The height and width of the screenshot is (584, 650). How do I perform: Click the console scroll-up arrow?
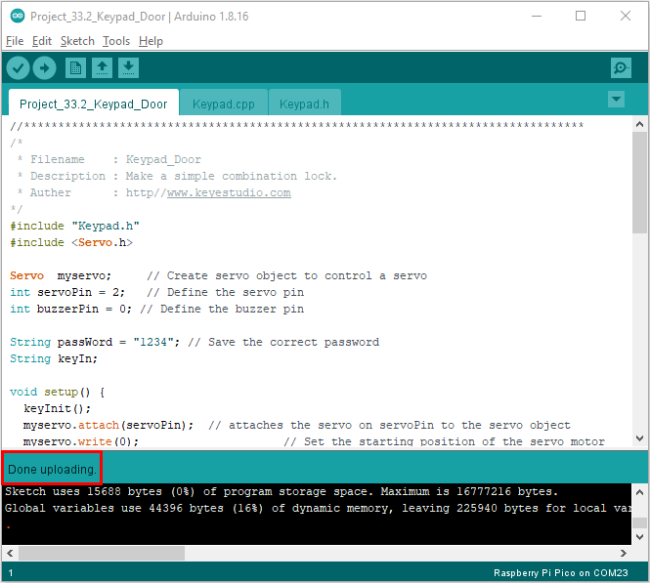(x=640, y=492)
